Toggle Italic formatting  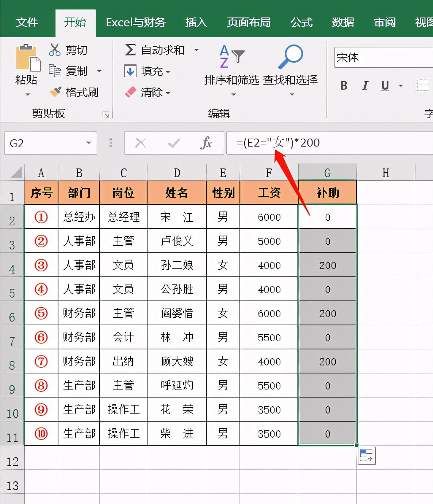tap(365, 86)
